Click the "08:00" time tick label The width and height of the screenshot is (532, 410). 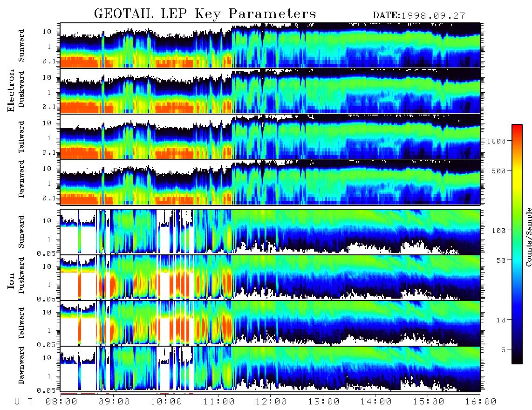(x=61, y=402)
